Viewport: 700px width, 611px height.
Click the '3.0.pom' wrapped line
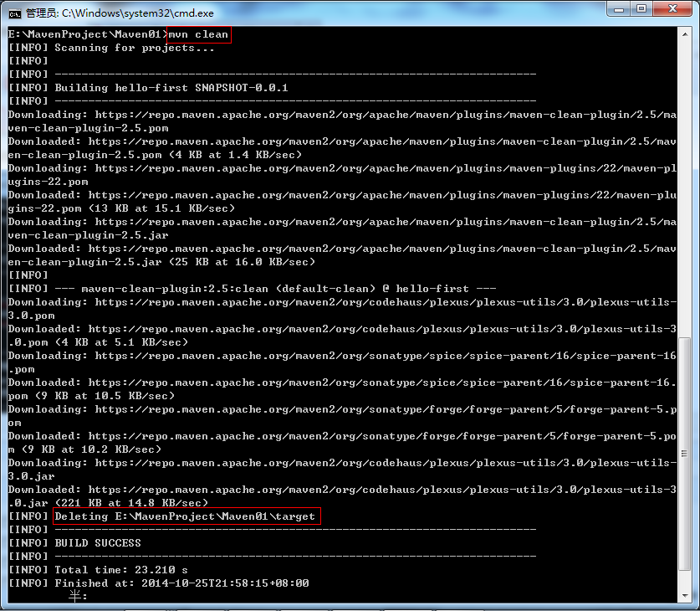(31, 316)
